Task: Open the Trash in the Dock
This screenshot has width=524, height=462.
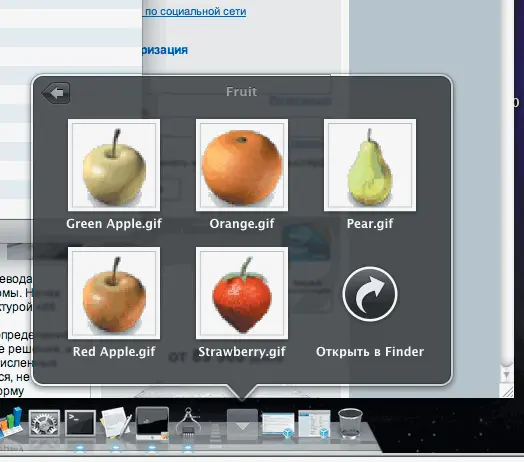Action: [x=350, y=423]
